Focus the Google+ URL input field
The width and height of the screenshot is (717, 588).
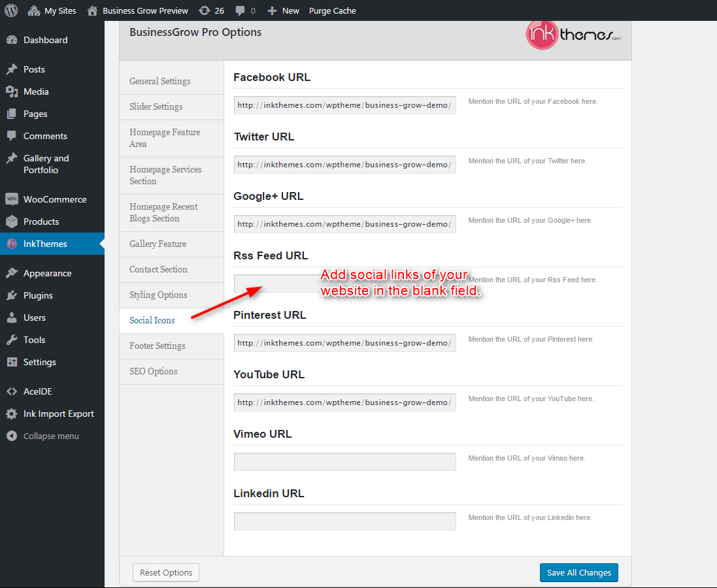tap(345, 224)
